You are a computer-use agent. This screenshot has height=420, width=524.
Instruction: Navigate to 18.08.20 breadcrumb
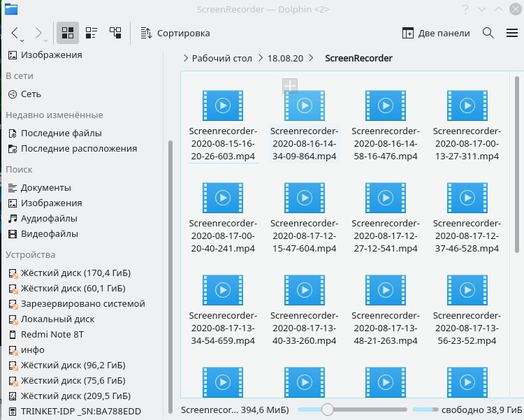point(285,58)
